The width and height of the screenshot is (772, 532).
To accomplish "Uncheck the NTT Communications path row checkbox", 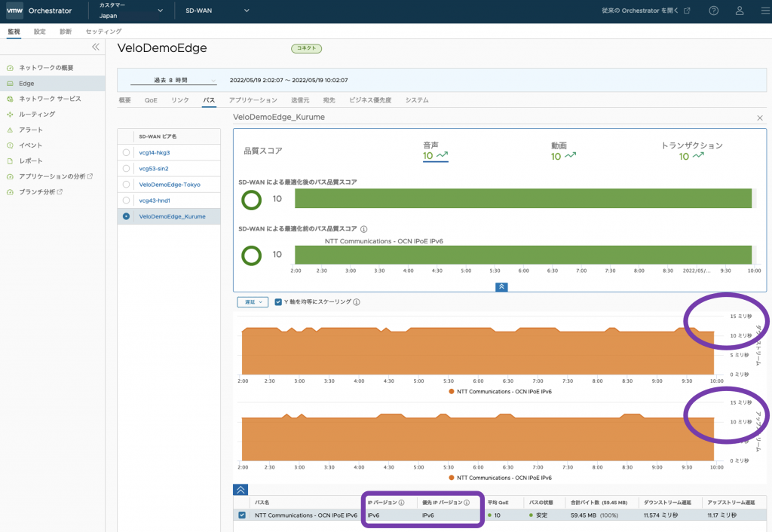I will pyautogui.click(x=242, y=515).
